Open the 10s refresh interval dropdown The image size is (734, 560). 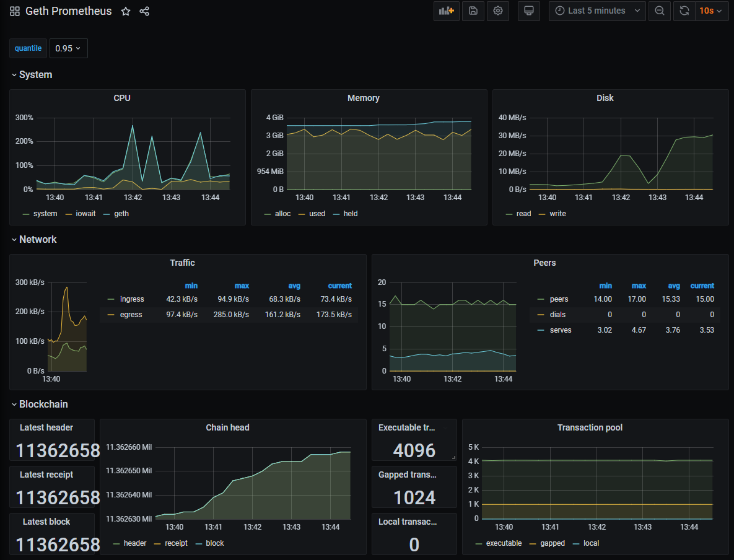711,11
